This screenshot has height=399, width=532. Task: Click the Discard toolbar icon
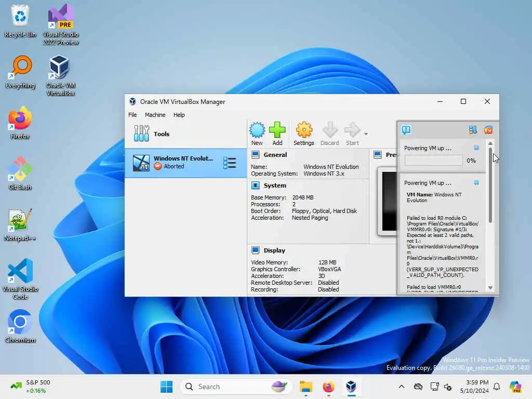[x=330, y=134]
